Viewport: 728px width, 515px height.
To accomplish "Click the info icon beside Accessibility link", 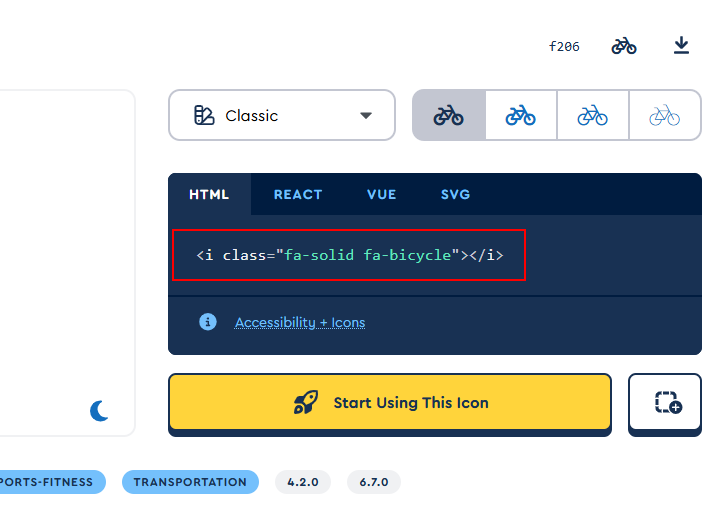I will pos(208,322).
